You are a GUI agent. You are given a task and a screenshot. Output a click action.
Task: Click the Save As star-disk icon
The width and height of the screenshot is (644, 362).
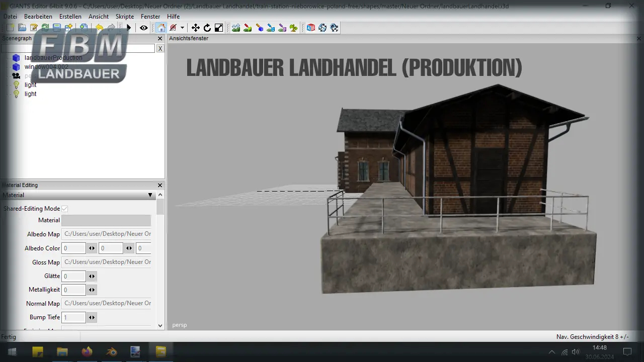coord(69,28)
